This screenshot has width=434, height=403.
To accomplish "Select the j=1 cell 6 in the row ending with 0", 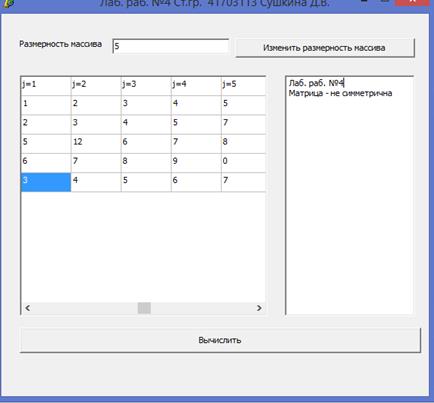I will (x=46, y=163).
